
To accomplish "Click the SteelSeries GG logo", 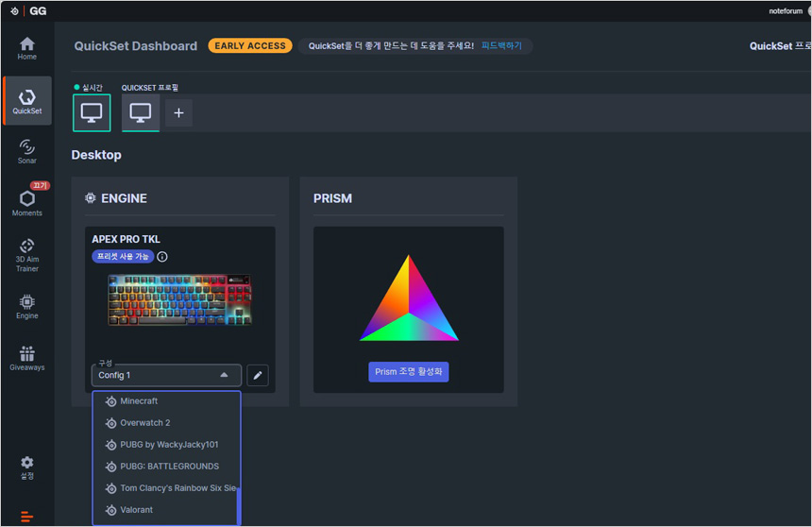I will (28, 11).
